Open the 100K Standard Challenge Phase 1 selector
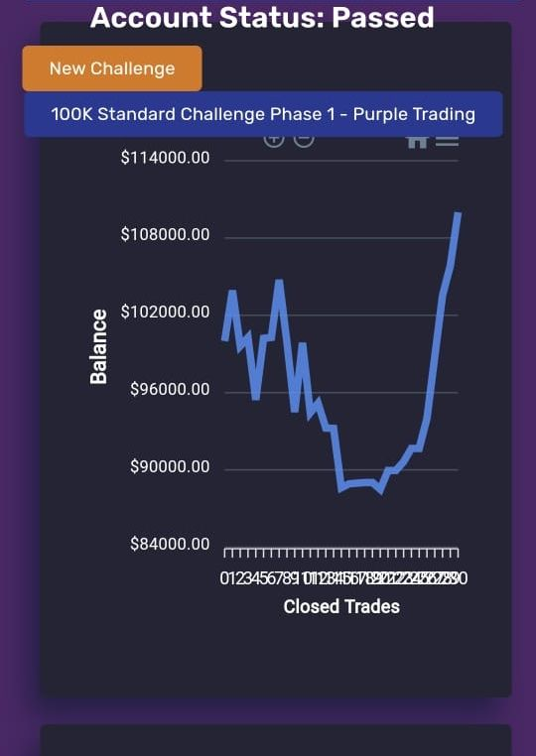 (263, 114)
